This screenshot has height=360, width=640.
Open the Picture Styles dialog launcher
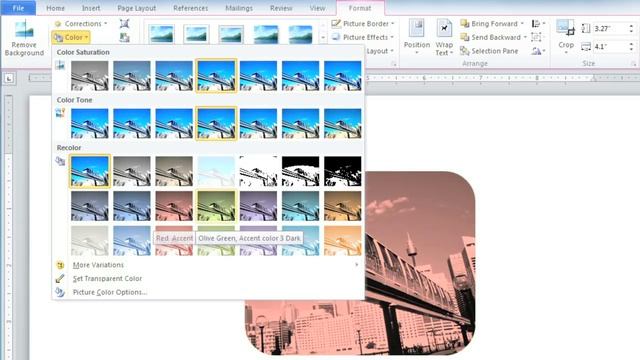(x=393, y=64)
